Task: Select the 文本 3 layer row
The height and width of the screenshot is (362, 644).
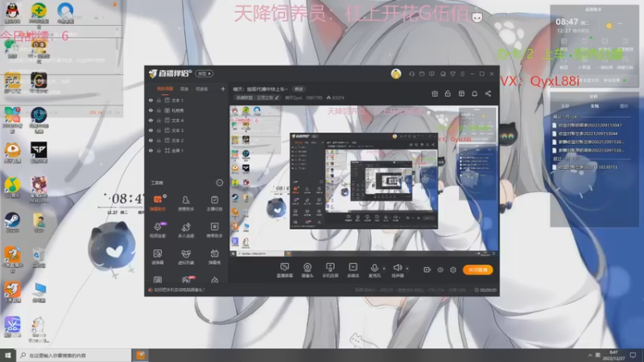Action: coord(187,130)
